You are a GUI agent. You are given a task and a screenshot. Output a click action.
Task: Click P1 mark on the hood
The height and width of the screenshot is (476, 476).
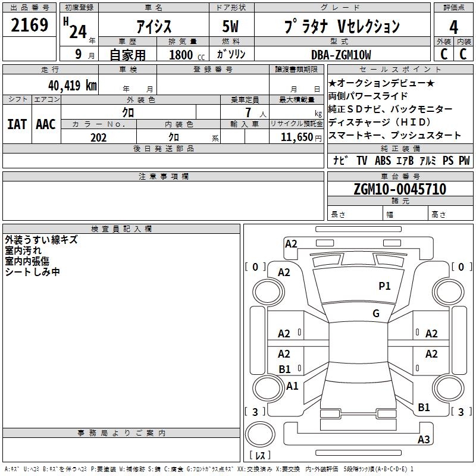coord(384,286)
